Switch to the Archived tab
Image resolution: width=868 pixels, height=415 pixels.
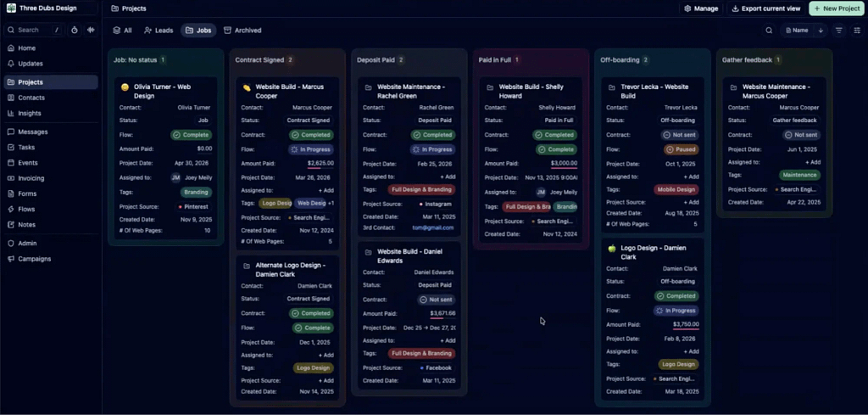point(242,31)
